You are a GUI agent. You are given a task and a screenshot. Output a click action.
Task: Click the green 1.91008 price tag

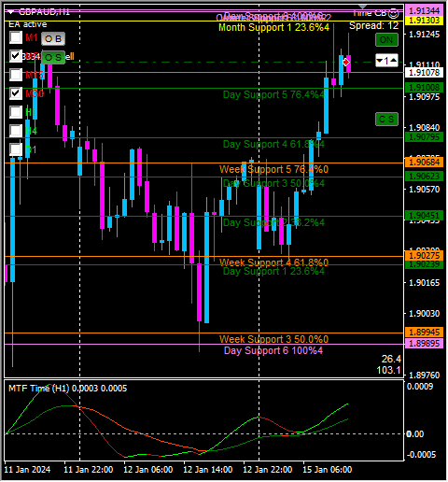tap(424, 88)
